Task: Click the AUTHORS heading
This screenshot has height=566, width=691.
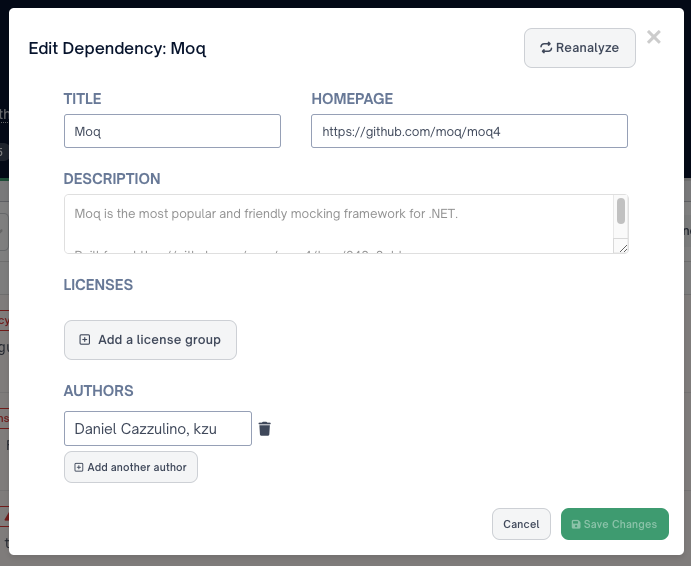Action: [99, 391]
